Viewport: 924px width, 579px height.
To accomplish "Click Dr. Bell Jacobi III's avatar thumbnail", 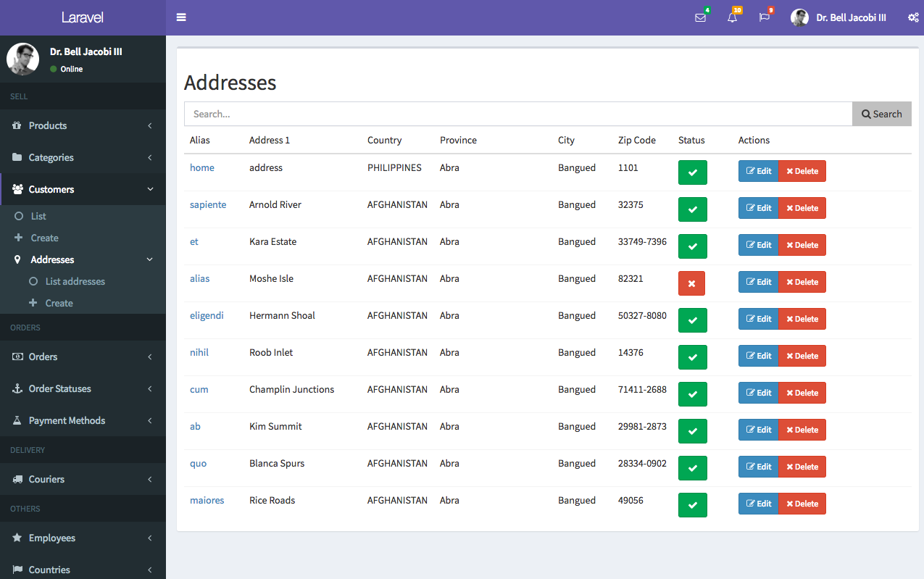I will pyautogui.click(x=799, y=17).
